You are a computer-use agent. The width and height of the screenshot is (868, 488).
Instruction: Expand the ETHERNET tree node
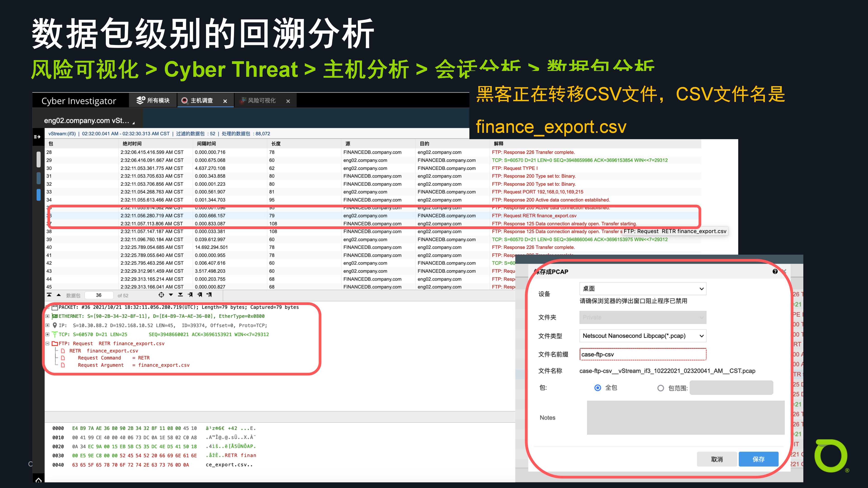tap(47, 316)
